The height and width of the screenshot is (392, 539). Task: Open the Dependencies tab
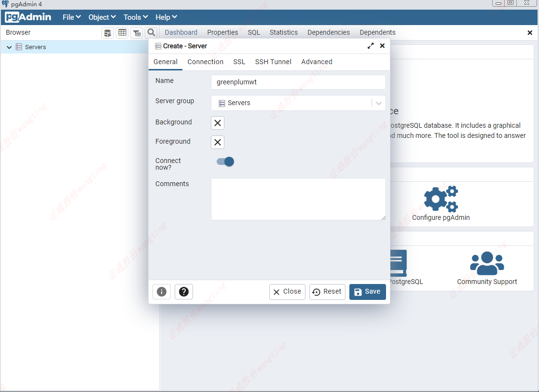pyautogui.click(x=329, y=33)
